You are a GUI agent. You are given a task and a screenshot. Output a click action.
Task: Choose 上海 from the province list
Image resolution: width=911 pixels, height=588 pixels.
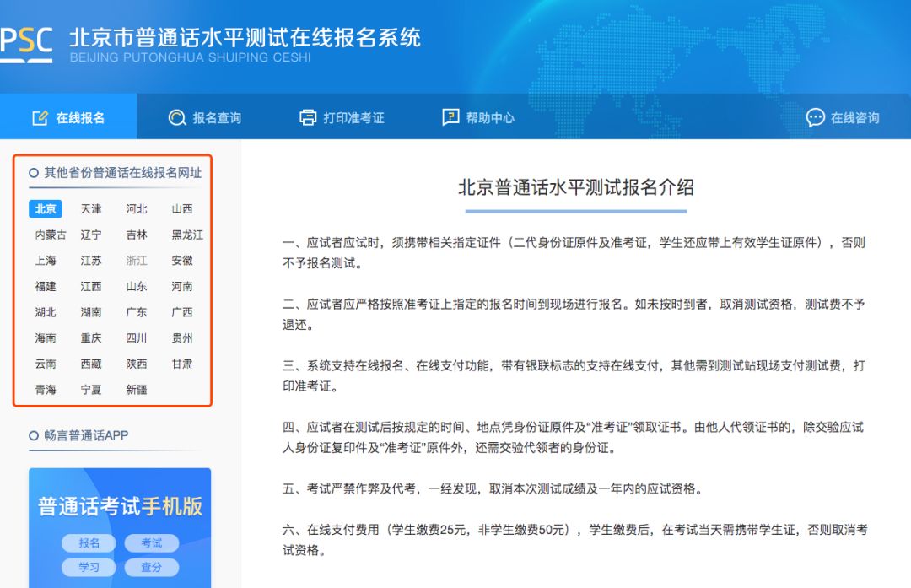46,261
